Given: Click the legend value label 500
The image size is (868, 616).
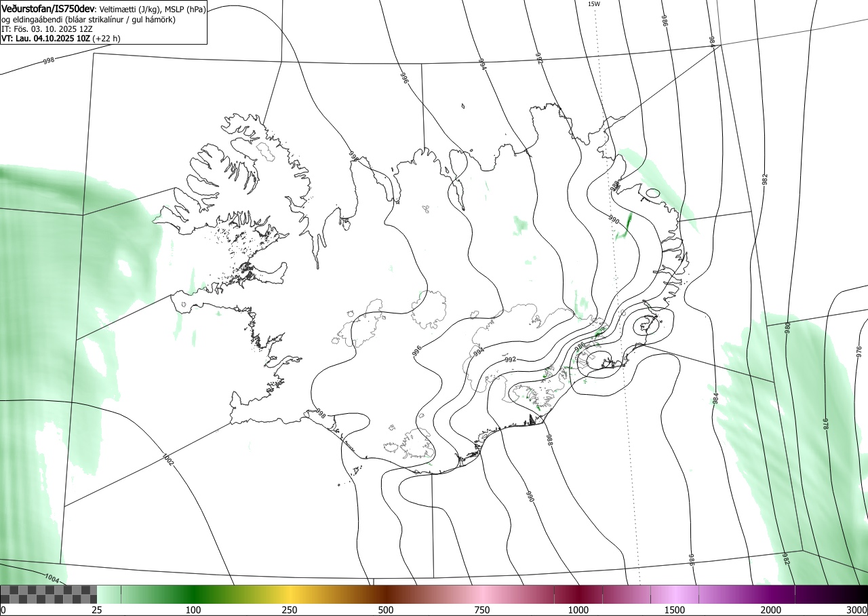Looking at the screenshot, I should click(386, 610).
